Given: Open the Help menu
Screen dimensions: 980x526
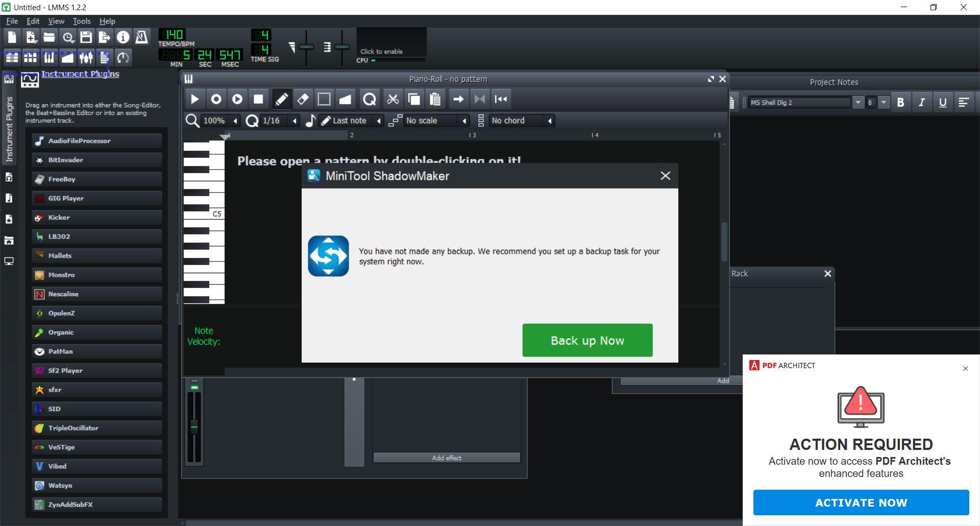Looking at the screenshot, I should [107, 21].
